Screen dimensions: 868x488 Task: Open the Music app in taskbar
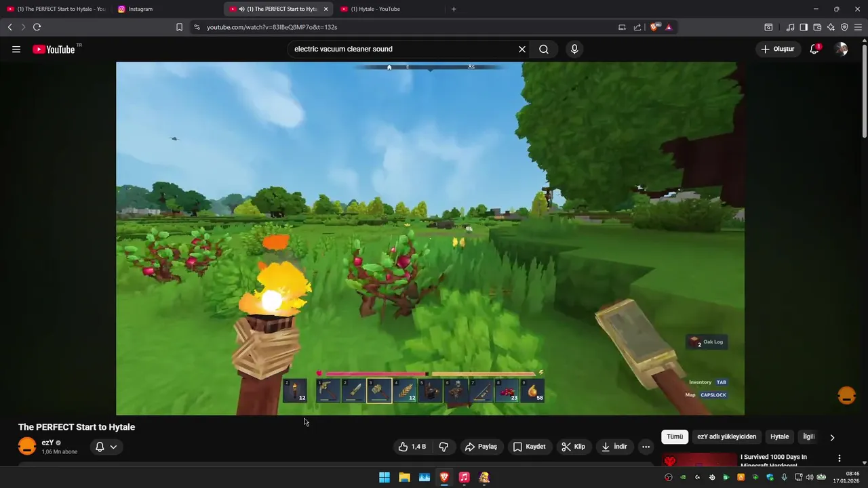tap(464, 477)
